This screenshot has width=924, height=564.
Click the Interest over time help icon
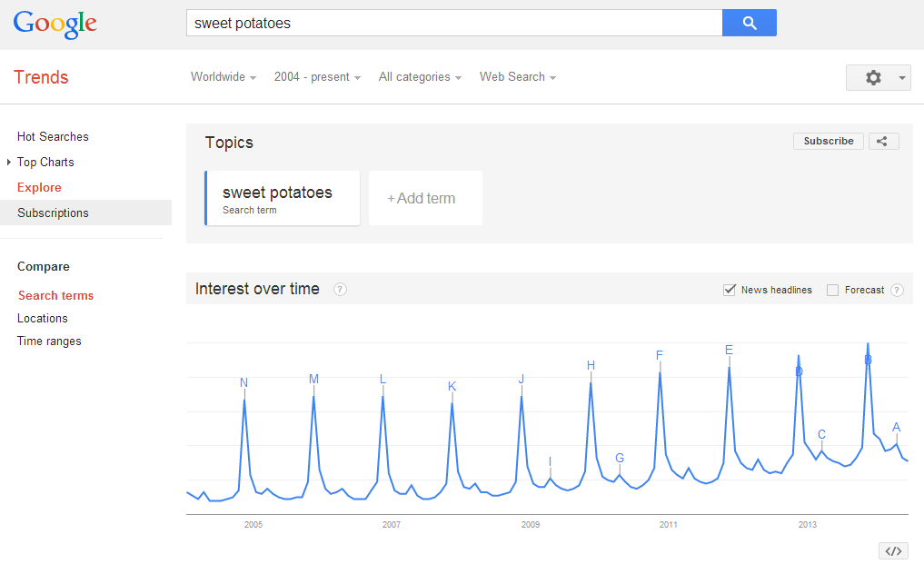(340, 290)
